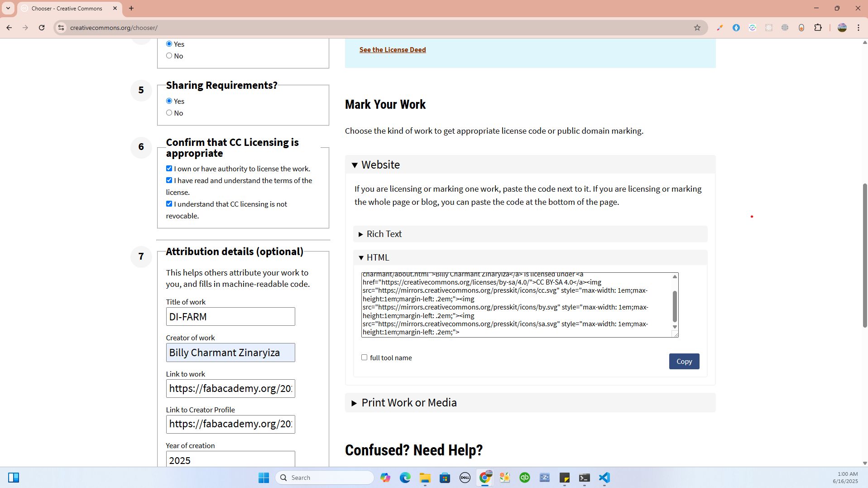This screenshot has width=868, height=488.
Task: Open the Windows Start menu
Action: click(264, 478)
